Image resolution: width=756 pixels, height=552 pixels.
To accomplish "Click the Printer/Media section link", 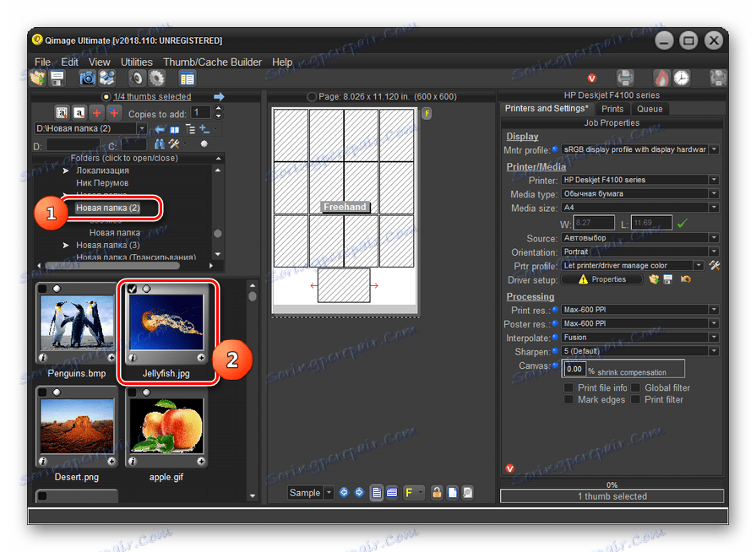I will click(x=536, y=166).
